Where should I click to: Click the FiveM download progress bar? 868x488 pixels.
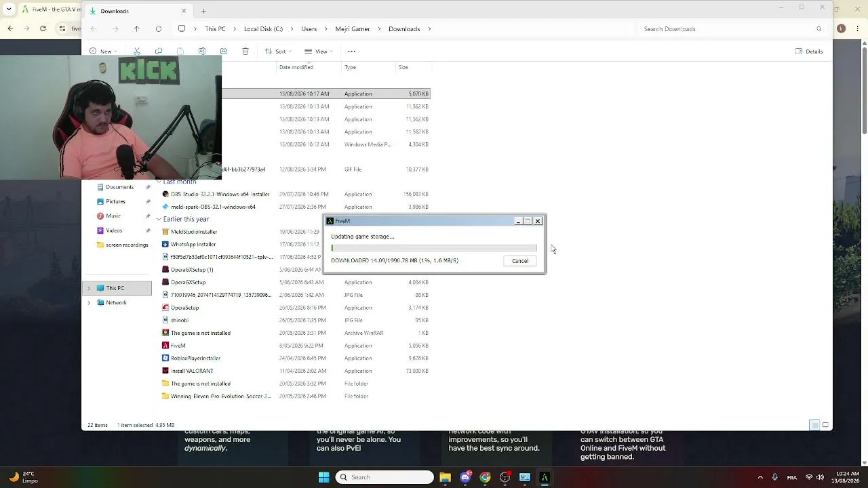point(434,248)
